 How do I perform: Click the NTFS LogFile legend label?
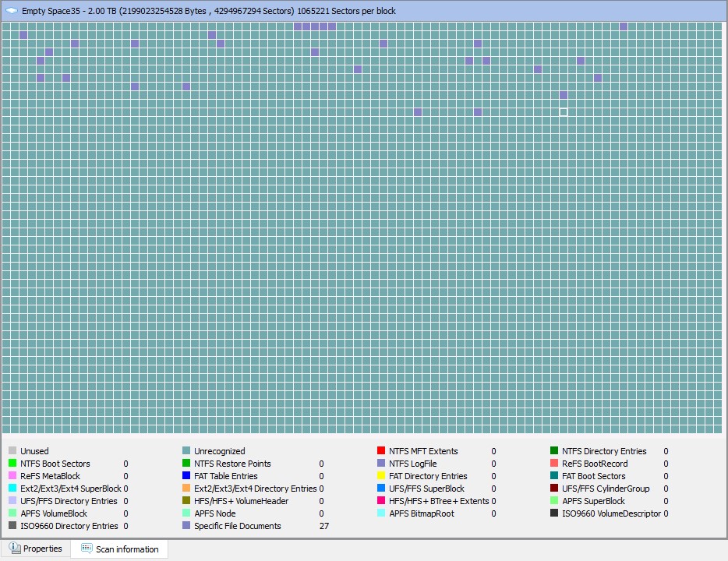pos(413,464)
